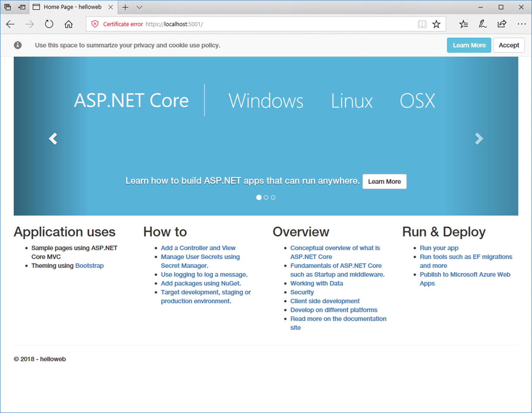This screenshot has height=413, width=532.
Task: Maximize the browser window
Action: 501,7
